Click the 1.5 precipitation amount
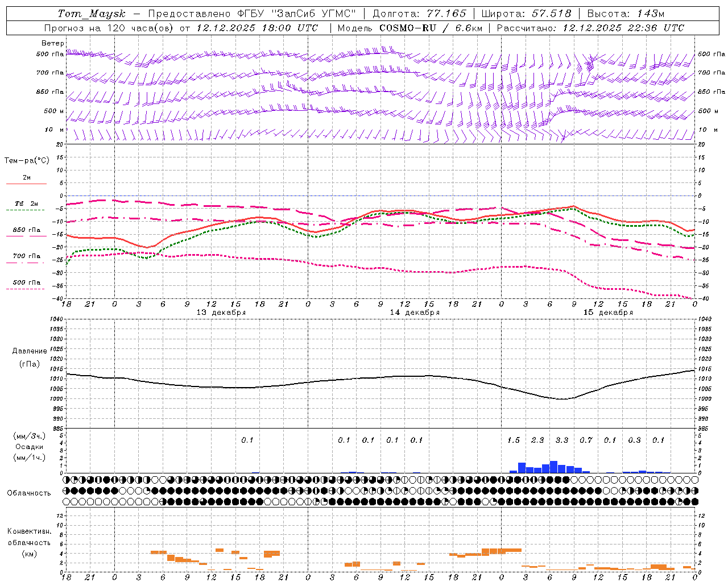The image size is (728, 582). coord(514,440)
